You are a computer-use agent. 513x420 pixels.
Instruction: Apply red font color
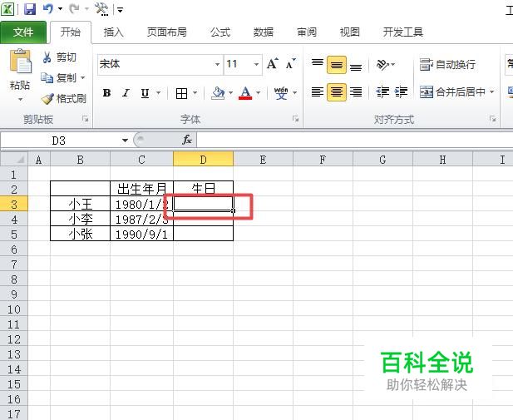[x=246, y=93]
